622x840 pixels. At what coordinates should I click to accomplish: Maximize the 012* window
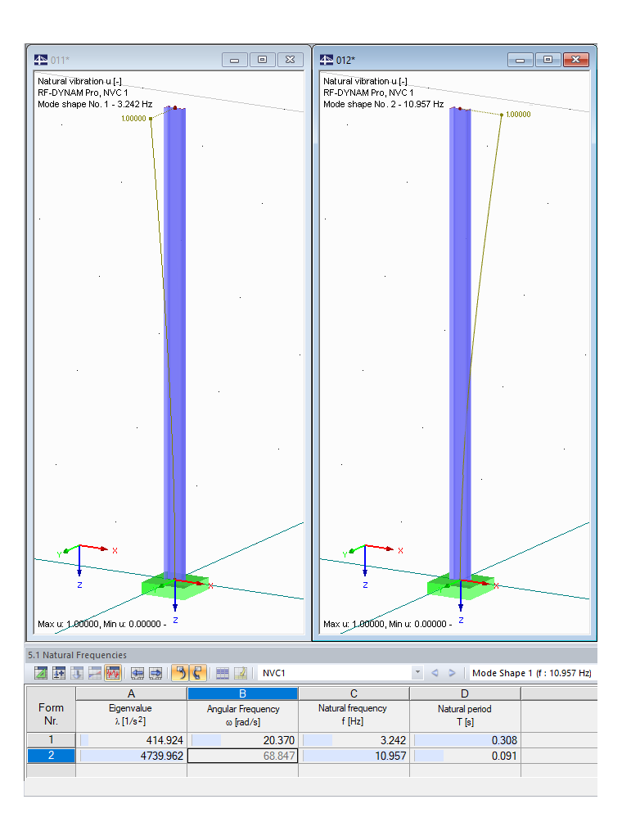pos(548,60)
